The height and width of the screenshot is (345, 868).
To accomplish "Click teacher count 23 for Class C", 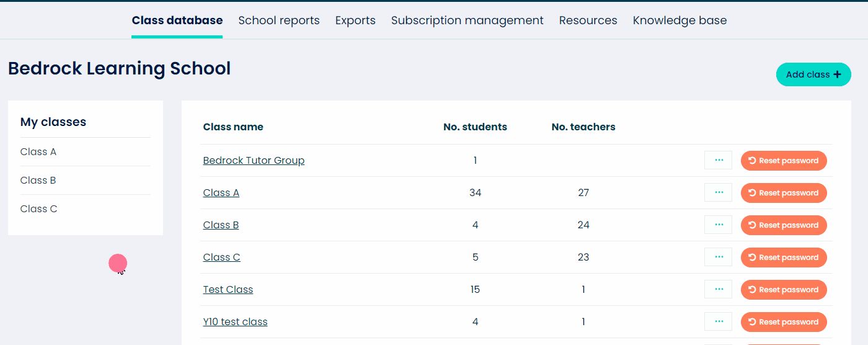I will pyautogui.click(x=583, y=258).
